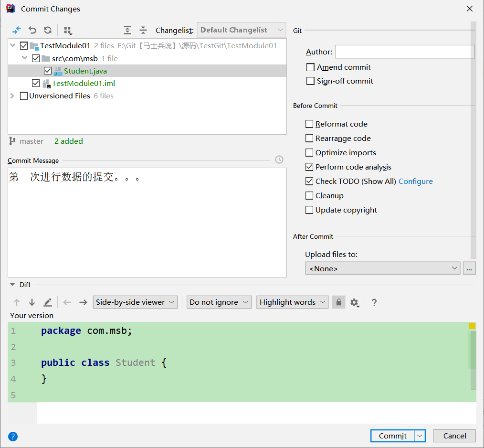This screenshot has width=484, height=448.
Task: Go to next difference arrow
Action: (x=32, y=302)
